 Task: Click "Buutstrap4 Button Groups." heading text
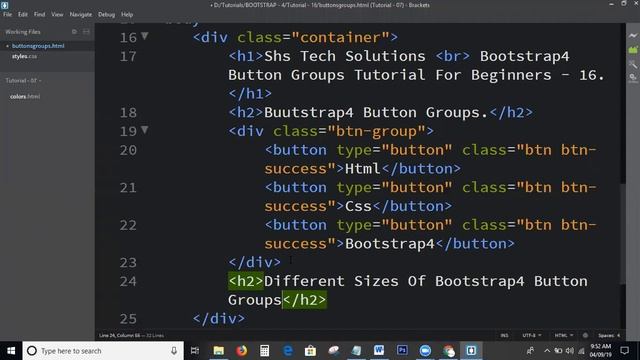click(376, 113)
